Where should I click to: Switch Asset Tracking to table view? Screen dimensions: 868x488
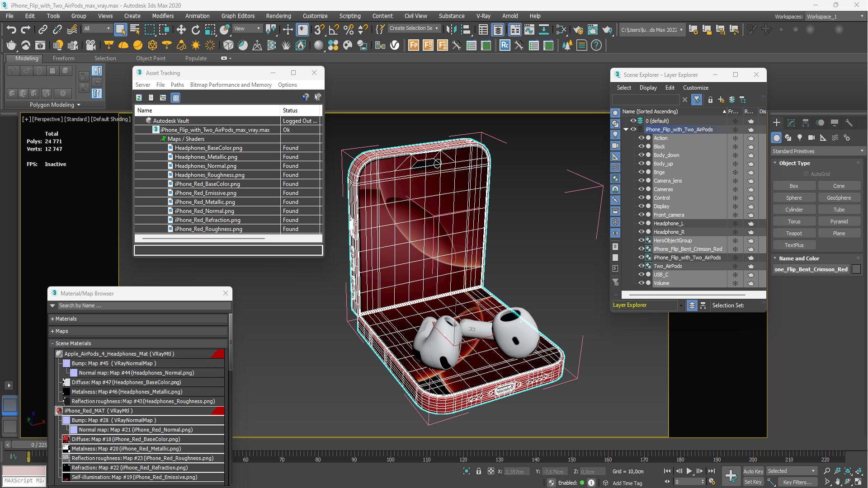176,98
